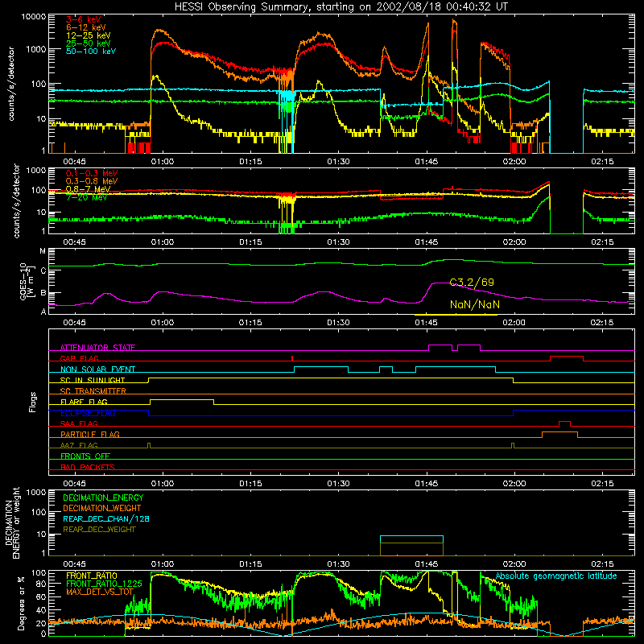This screenshot has height=644, width=644.
Task: Click the SAA_FLAG label
Action: click(79, 423)
